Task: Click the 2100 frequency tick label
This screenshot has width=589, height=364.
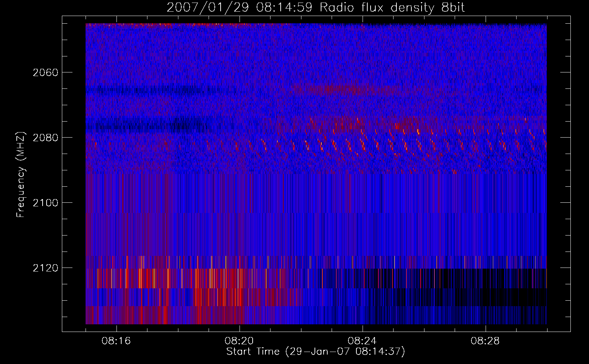Action: click(46, 203)
